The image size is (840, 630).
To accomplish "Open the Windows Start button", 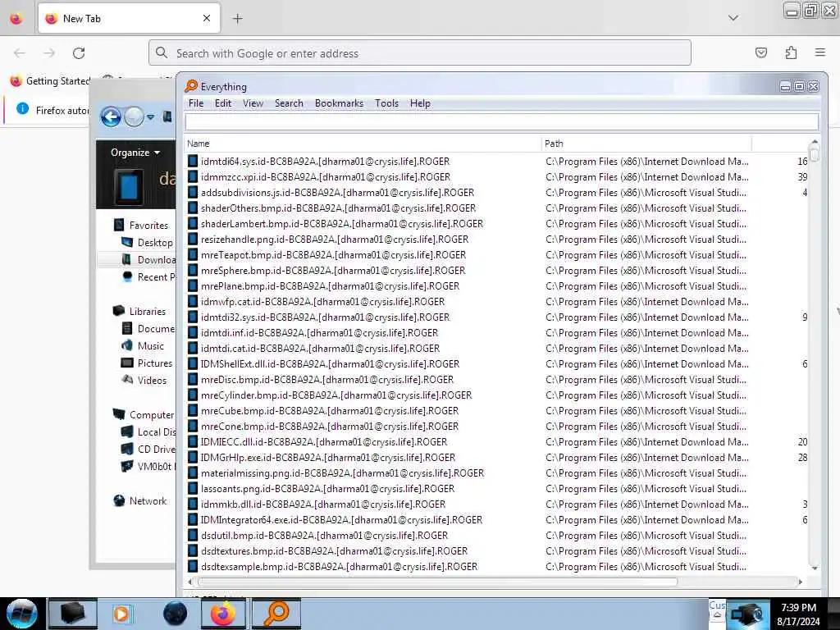I will (x=21, y=614).
